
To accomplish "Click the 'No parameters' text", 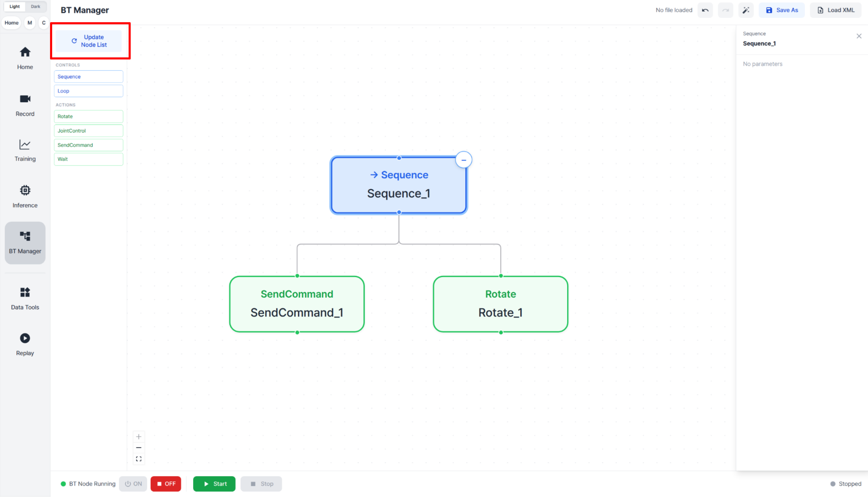I will pyautogui.click(x=763, y=64).
